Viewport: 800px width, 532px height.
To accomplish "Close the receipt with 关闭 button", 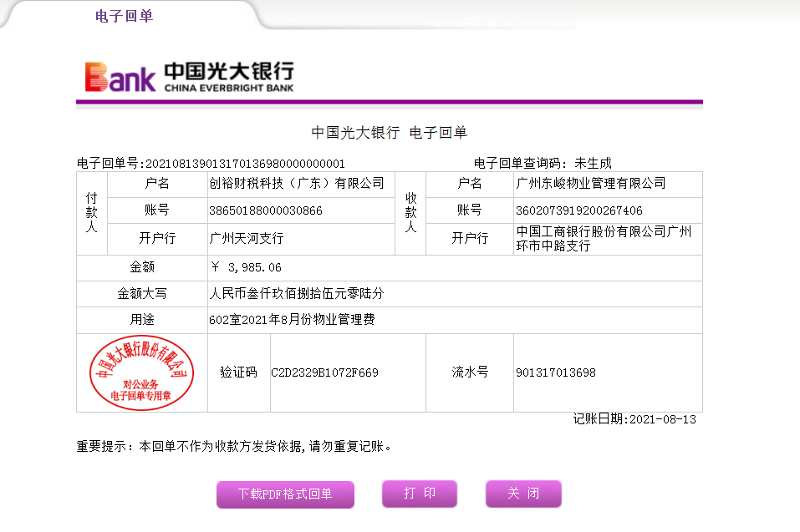I will [x=523, y=494].
